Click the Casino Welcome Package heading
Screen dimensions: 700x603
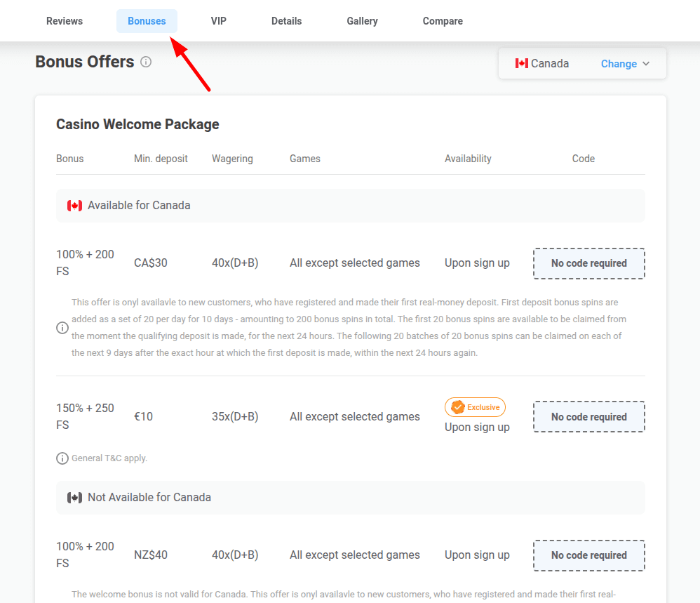coord(137,124)
